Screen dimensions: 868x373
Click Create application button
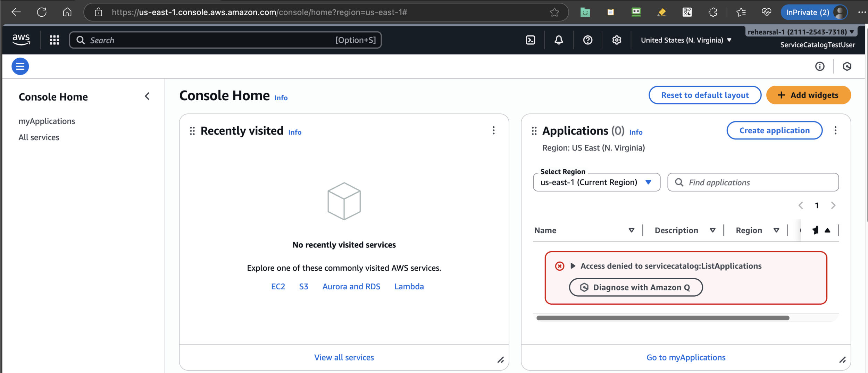[774, 130]
